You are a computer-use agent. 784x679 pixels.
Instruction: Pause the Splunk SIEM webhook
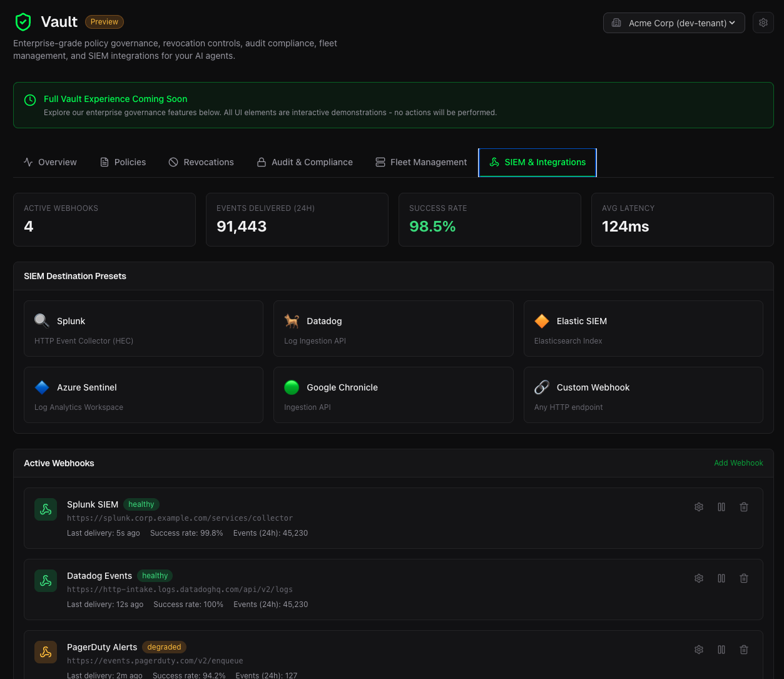pyautogui.click(x=721, y=507)
